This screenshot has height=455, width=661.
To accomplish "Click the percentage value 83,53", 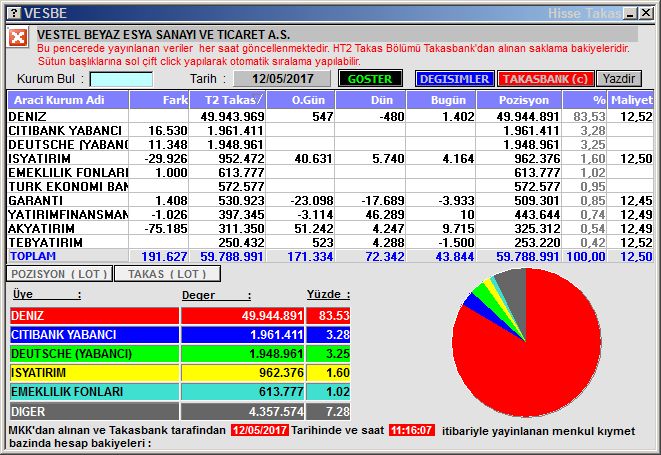I will click(x=589, y=116).
